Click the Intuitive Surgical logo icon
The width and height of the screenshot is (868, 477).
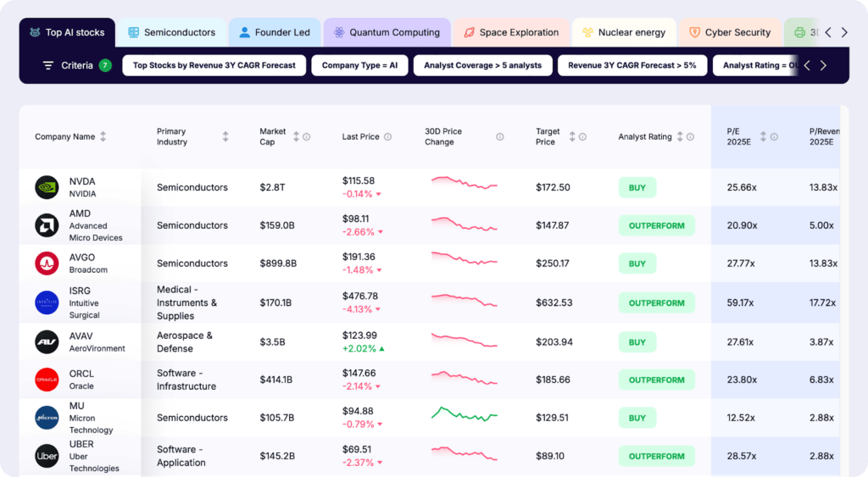point(47,302)
